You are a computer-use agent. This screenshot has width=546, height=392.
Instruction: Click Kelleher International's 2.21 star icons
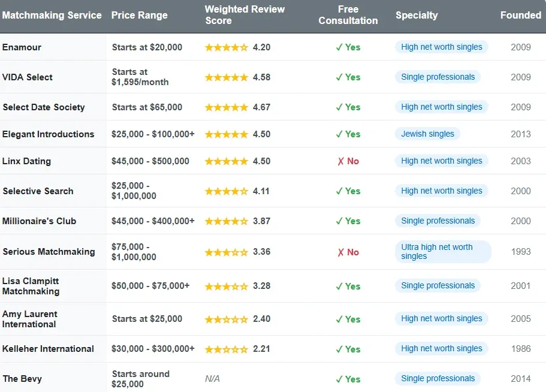(x=225, y=349)
